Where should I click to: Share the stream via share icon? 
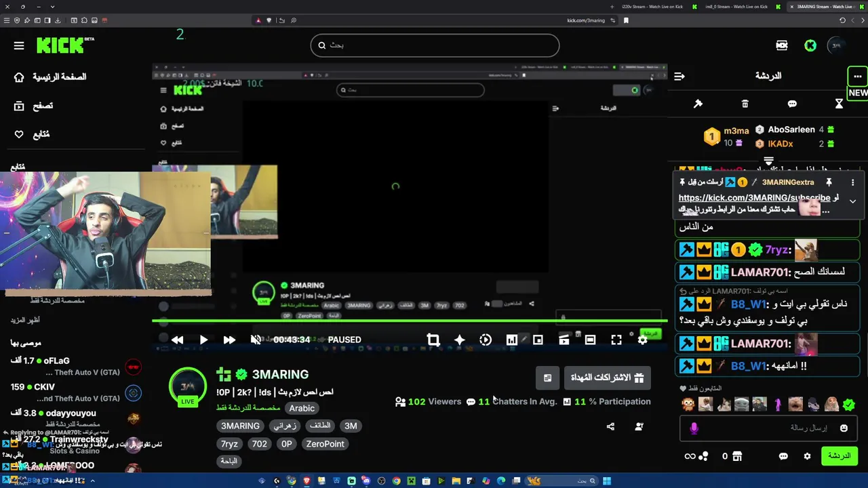pos(610,426)
